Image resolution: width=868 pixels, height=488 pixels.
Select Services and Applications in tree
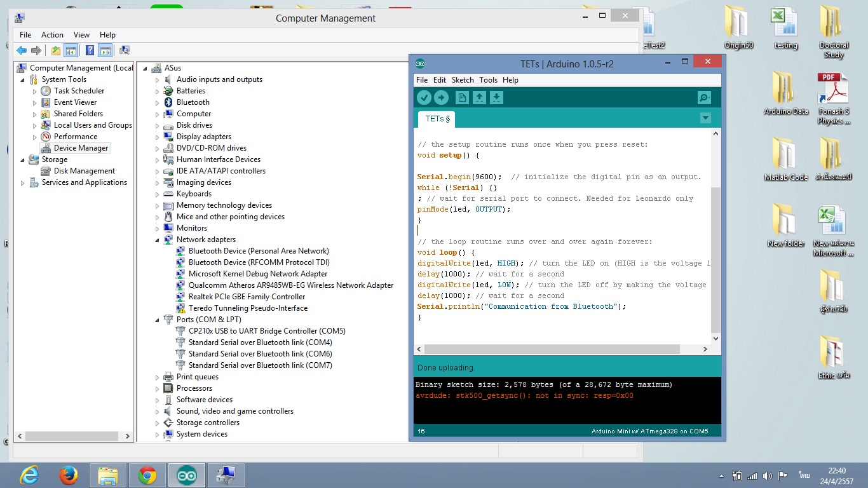[x=85, y=182]
